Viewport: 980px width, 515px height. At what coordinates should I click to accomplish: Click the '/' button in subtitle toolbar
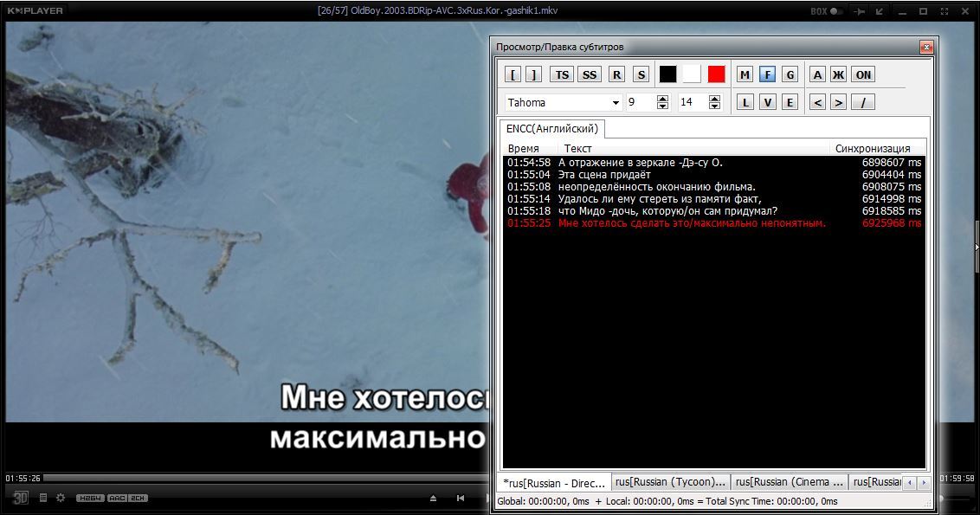863,102
